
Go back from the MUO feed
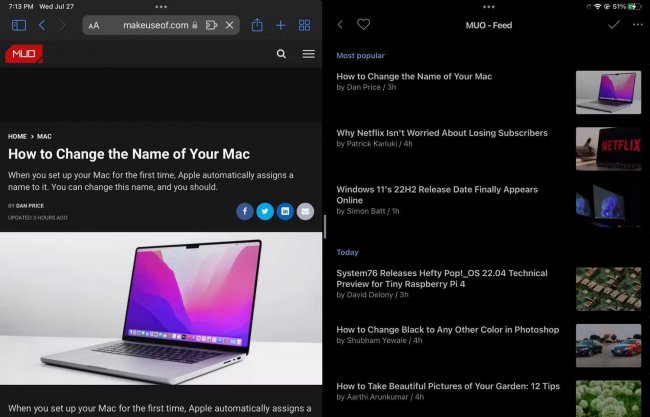tap(340, 25)
